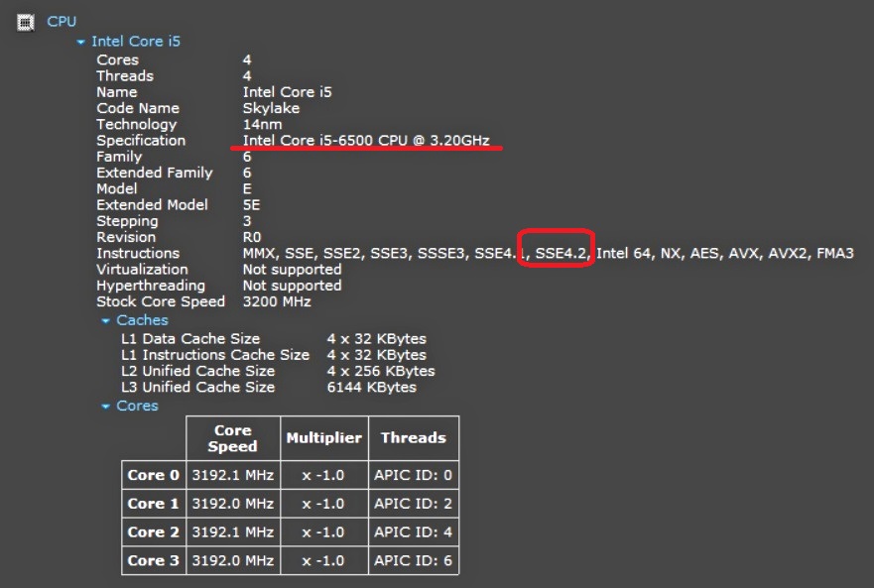Select Virtualization's Not supported value
Image resolution: width=874 pixels, height=588 pixels.
(x=292, y=270)
